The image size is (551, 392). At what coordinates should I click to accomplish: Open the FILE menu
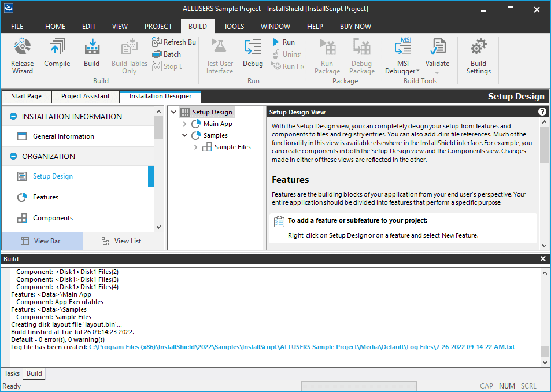point(17,27)
